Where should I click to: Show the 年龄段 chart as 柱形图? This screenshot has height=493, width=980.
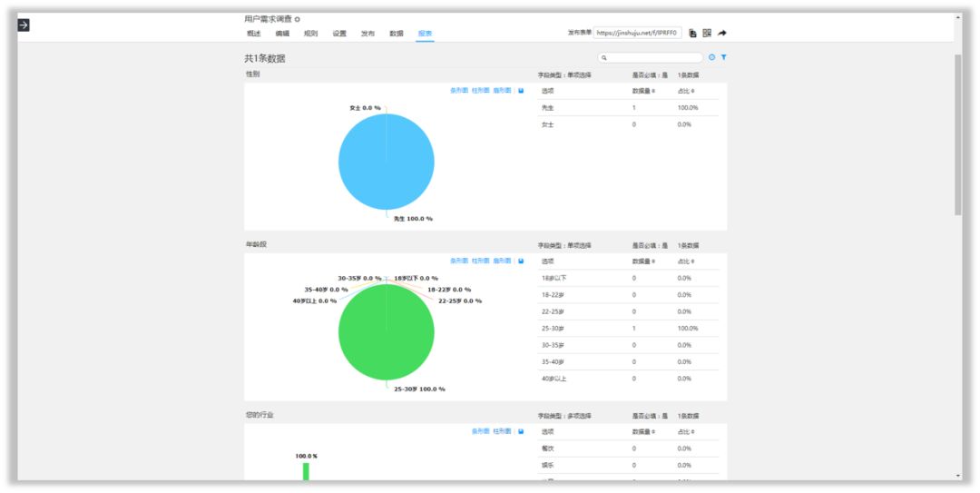(481, 261)
